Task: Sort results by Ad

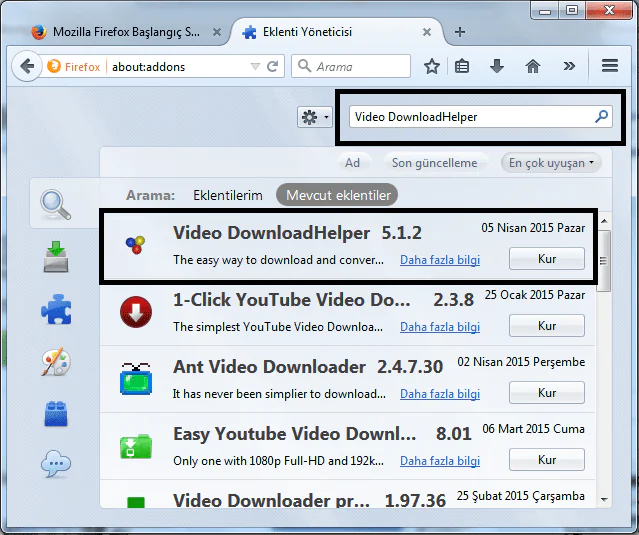Action: [353, 163]
